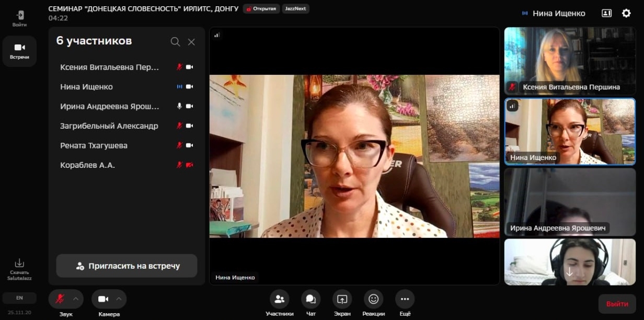Open the Реакции reactions menu
The width and height of the screenshot is (644, 320).
[373, 299]
